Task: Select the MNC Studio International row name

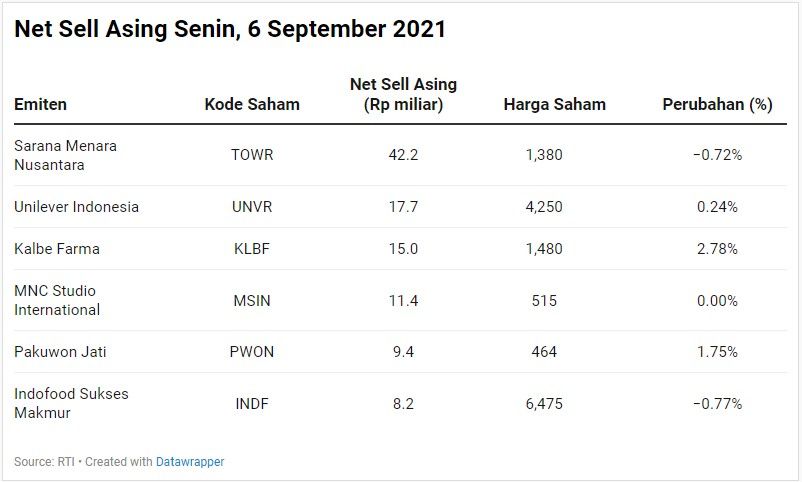Action: (57, 300)
